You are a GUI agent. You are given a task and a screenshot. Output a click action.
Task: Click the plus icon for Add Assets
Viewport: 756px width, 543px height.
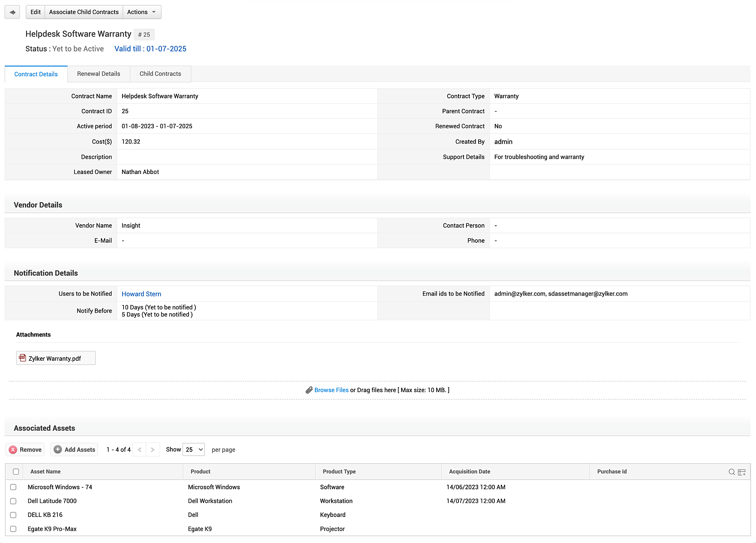pos(57,450)
